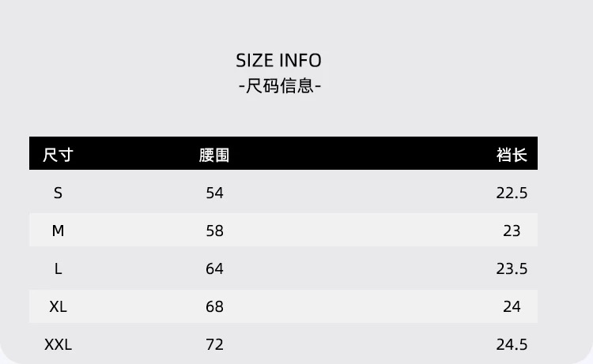The height and width of the screenshot is (364, 593).
Task: Click rise length value 24 for XL
Action: [512, 306]
